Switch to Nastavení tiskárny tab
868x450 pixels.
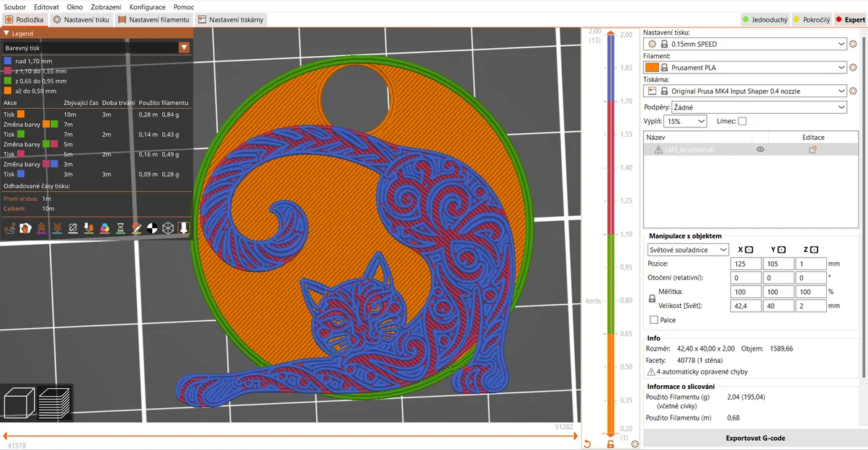point(231,19)
